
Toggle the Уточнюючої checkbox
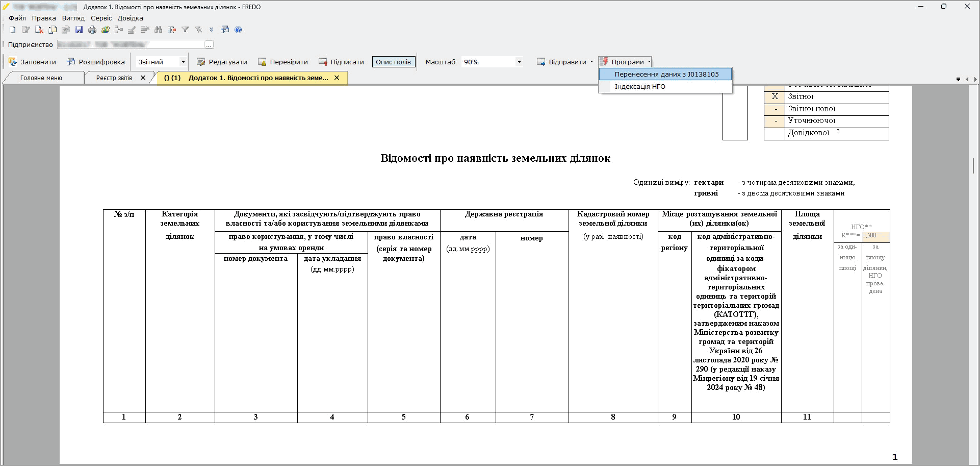(x=775, y=121)
